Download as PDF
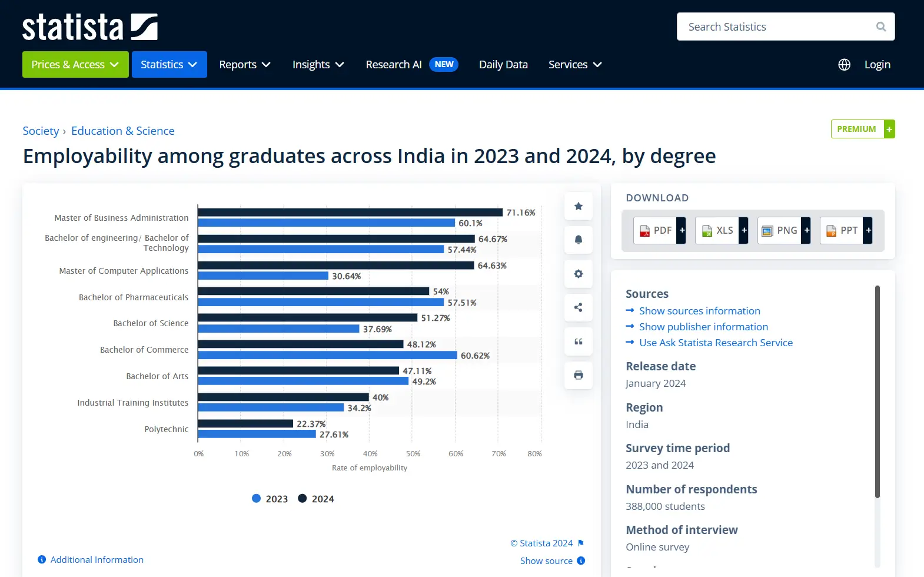 660,231
